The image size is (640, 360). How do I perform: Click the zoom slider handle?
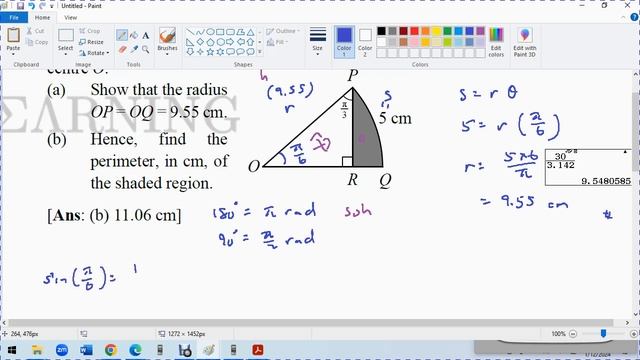tap(603, 333)
